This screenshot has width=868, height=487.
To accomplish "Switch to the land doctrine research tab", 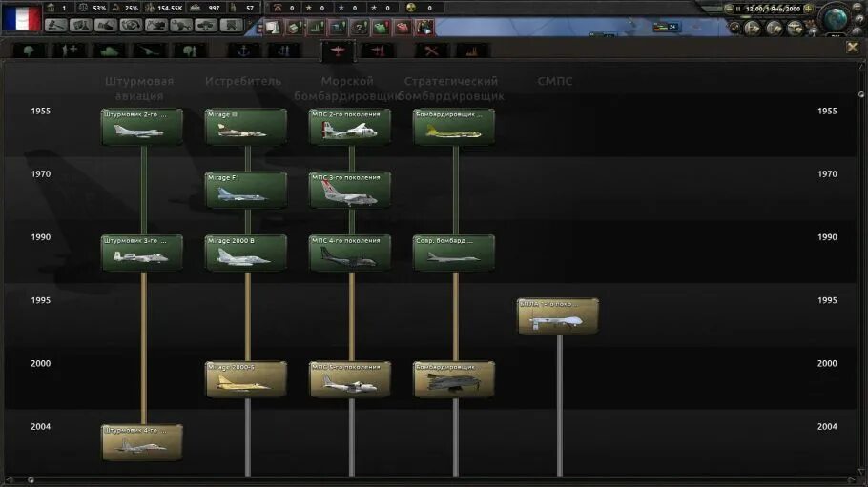I will click(190, 51).
